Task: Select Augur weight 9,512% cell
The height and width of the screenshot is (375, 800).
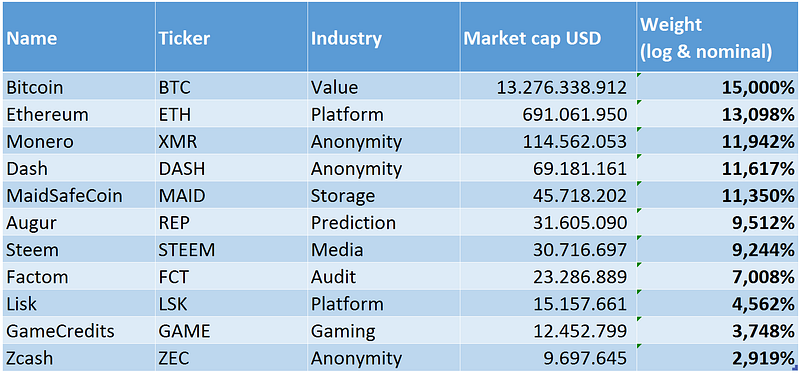Action: (718, 222)
